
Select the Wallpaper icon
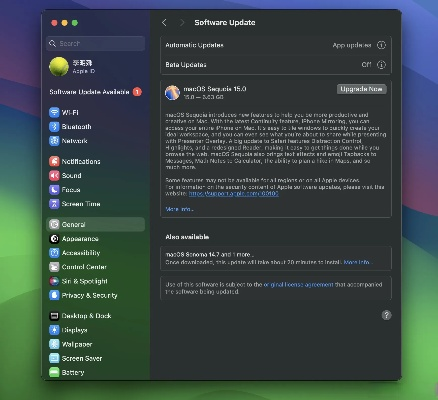[x=54, y=344]
